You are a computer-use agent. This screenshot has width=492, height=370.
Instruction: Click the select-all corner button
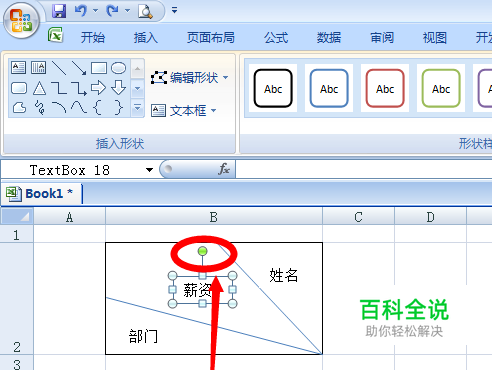(x=17, y=216)
